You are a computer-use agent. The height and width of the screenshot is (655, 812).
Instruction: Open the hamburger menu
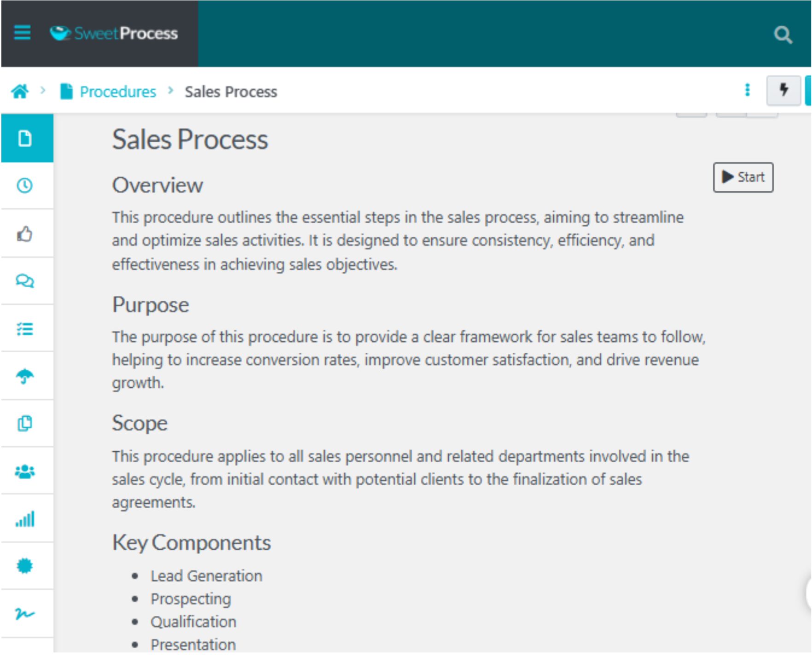(x=22, y=33)
